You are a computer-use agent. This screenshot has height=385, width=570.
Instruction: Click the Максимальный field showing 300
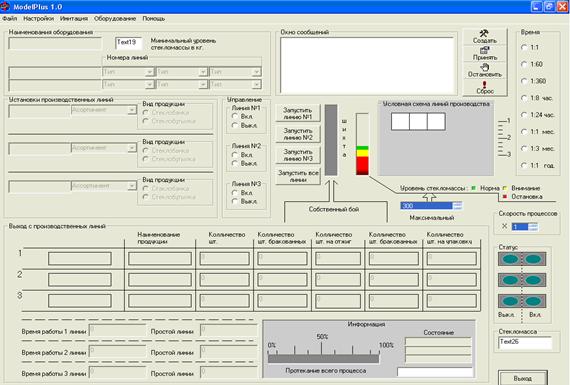pos(427,206)
